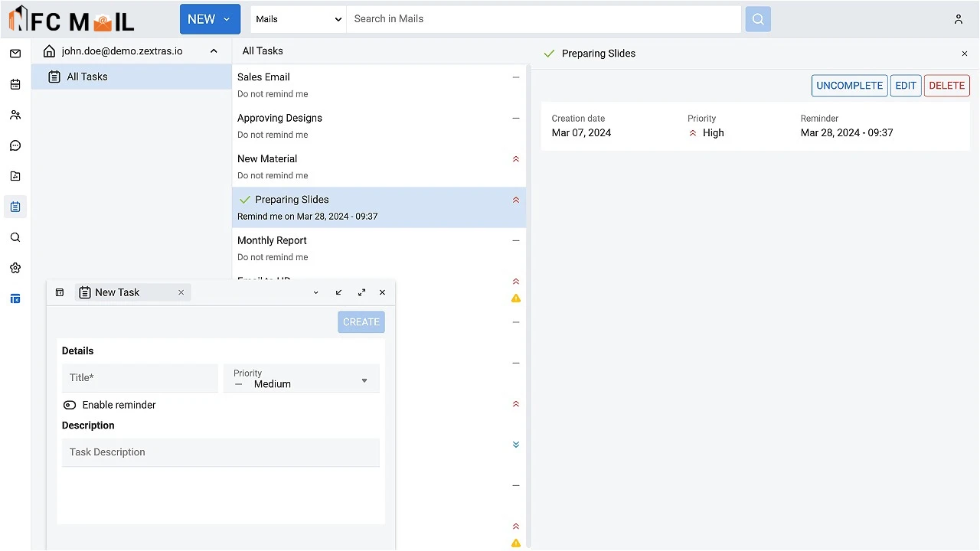Click the board icon below Settings
Screen dimensions: 980x551
15,298
